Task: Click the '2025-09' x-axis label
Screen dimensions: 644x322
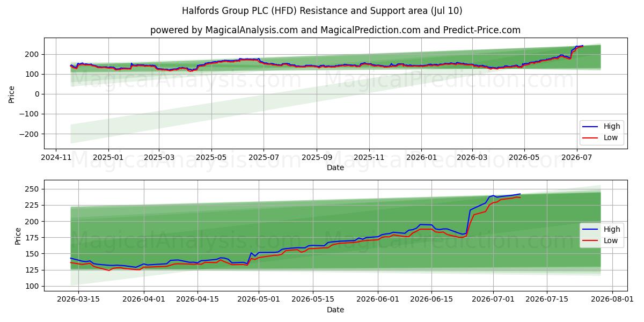Action: (x=316, y=158)
